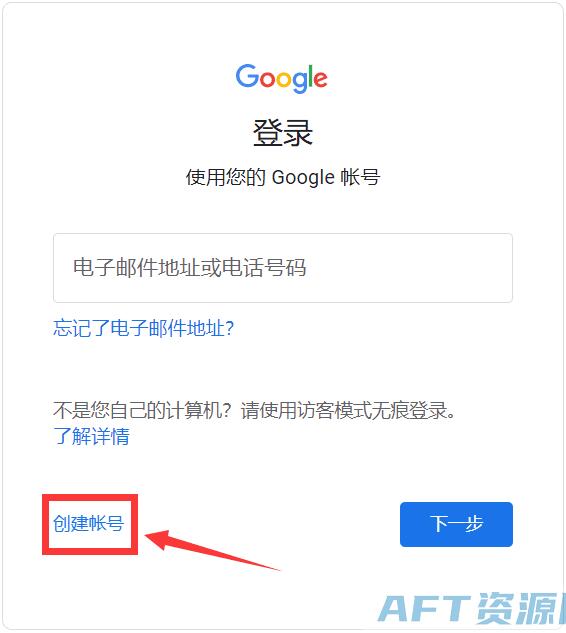566x633 pixels.
Task: Click the red arrow annotation graphic
Action: 212,550
